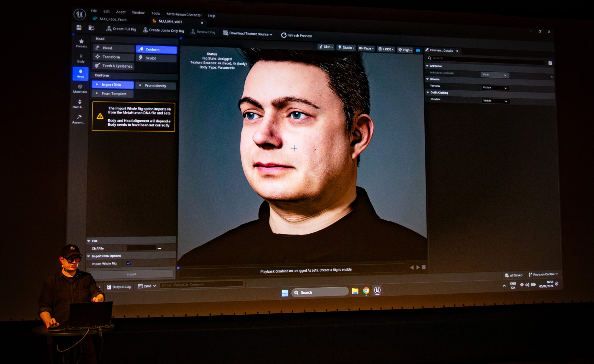Screen dimensions: 594x364
Task: Select the Body section icon
Action: [81, 58]
